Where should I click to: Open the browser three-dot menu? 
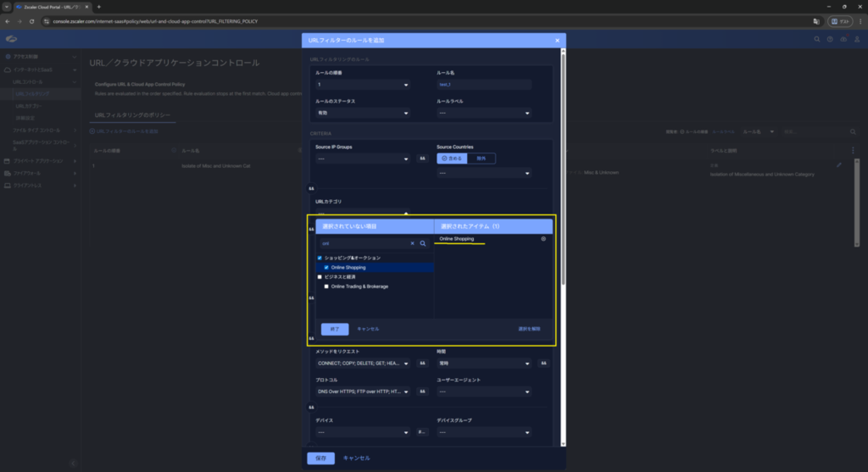pos(860,21)
